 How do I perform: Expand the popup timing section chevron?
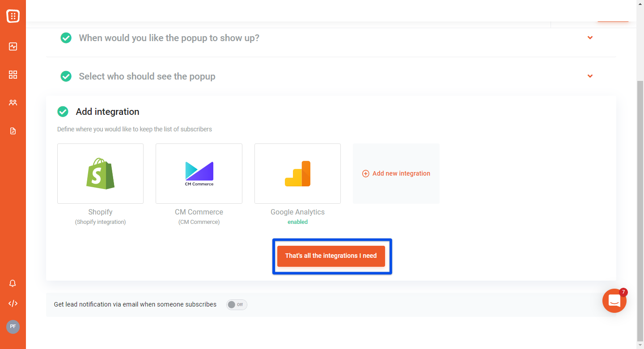[x=590, y=38]
